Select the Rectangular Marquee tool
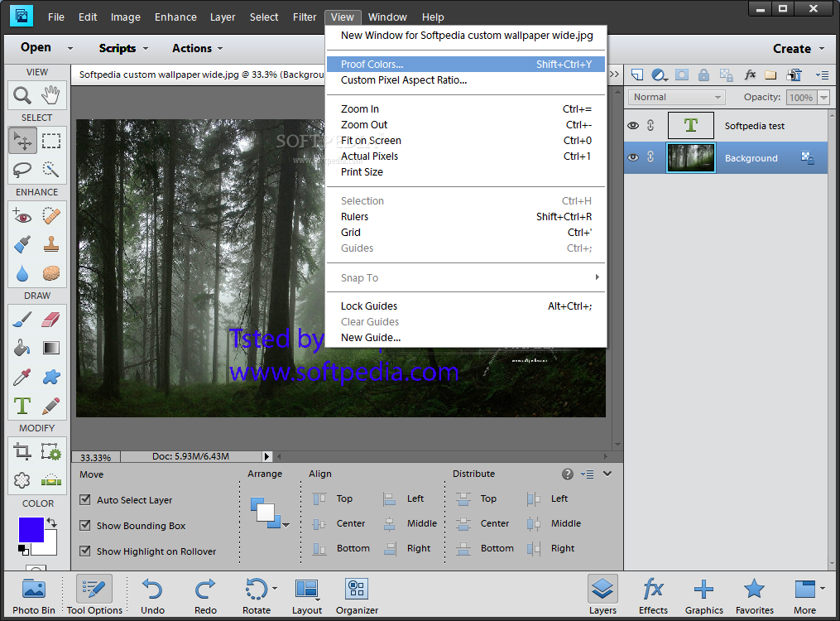840x621 pixels. click(x=50, y=141)
